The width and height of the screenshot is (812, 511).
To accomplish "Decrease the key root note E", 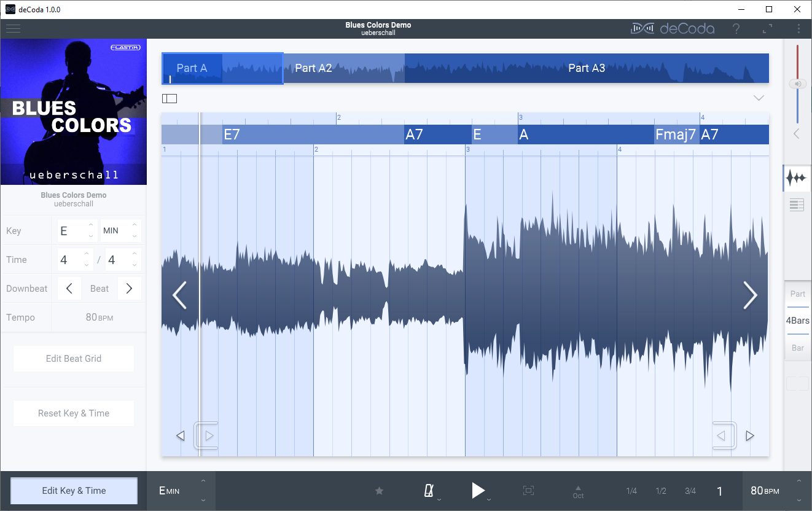I will (x=91, y=236).
